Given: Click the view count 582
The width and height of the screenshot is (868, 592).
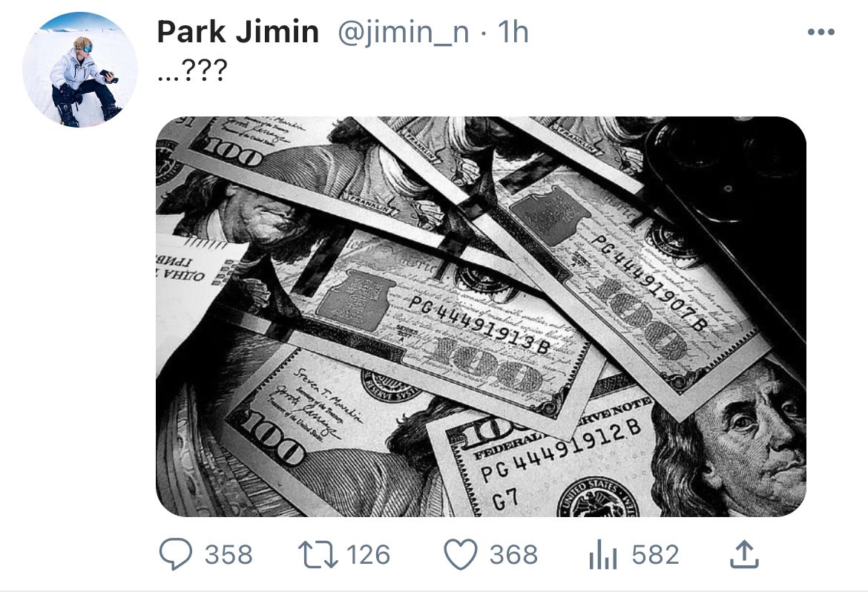Looking at the screenshot, I should tap(655, 554).
